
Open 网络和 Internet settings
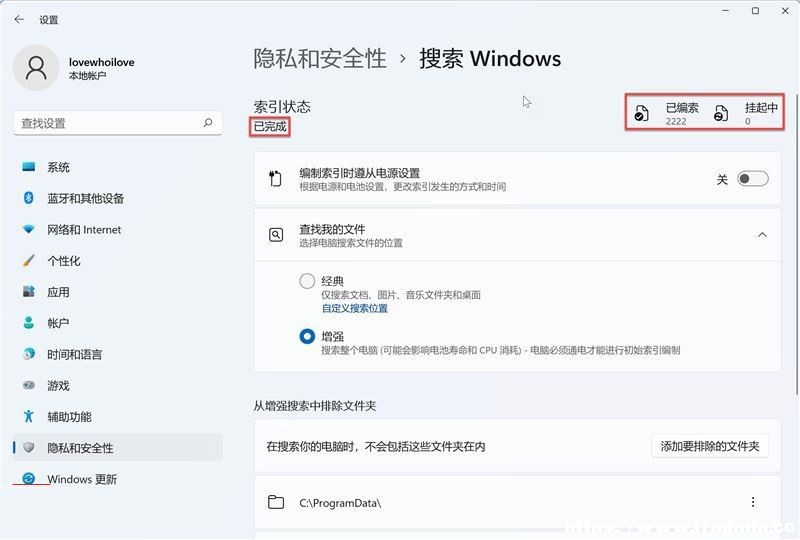(x=117, y=230)
